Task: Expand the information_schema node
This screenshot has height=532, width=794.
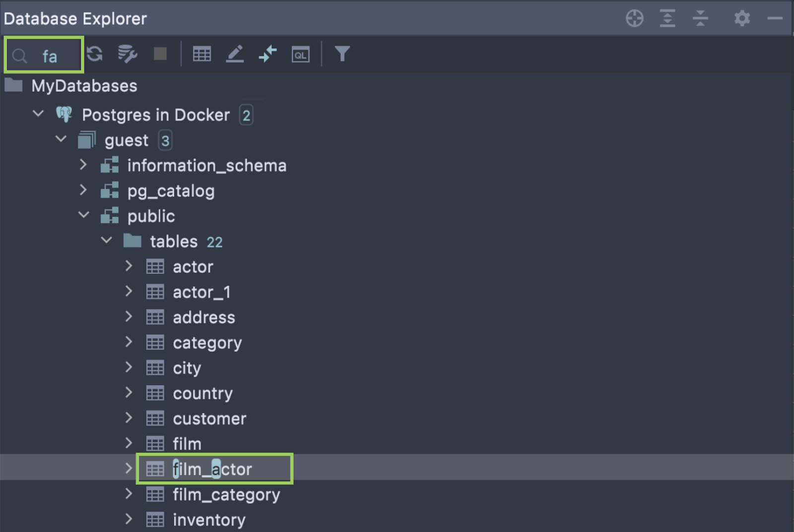Action: click(83, 165)
